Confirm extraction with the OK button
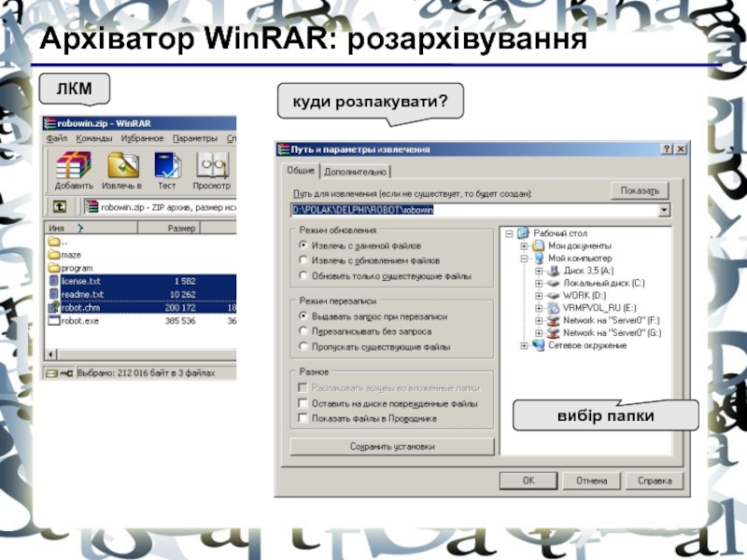Screen dimensions: 747x560 click(529, 481)
